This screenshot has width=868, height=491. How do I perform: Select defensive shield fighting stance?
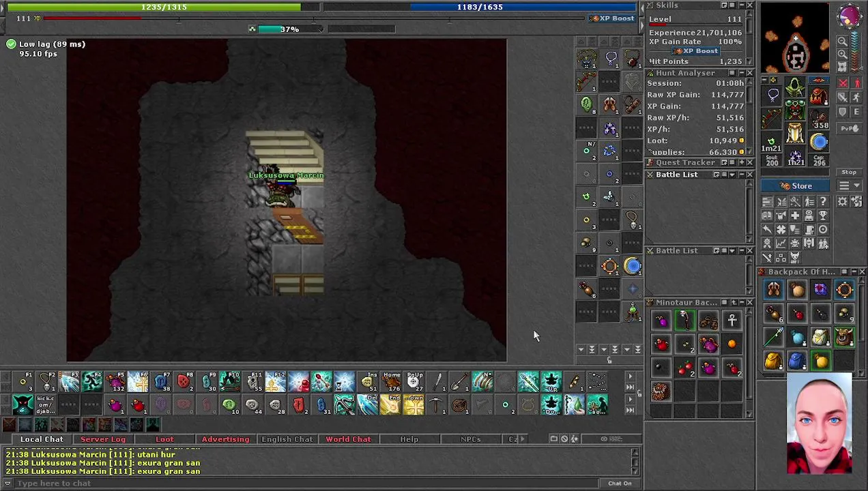pyautogui.click(x=842, y=112)
